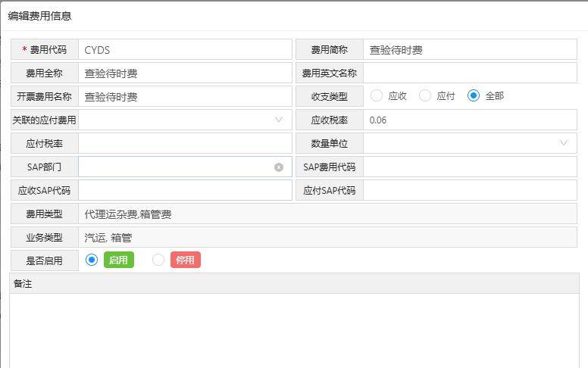Select the 应付 radio option

(x=425, y=96)
